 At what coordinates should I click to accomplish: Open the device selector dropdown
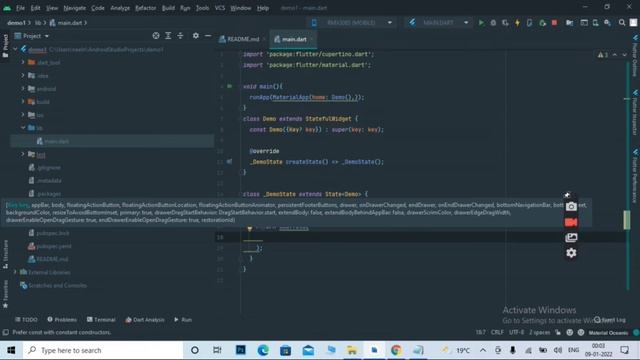pyautogui.click(x=352, y=23)
